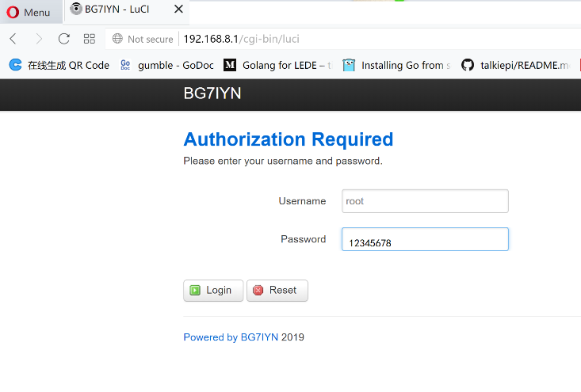Open talkiepi README GitHub bookmark
Viewport: 581px width, 392px height.
click(x=515, y=66)
